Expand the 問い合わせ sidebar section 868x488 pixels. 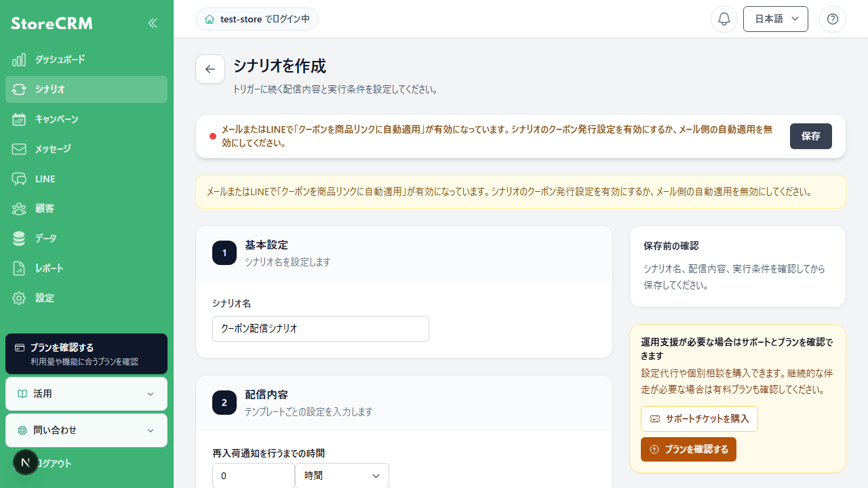86,430
